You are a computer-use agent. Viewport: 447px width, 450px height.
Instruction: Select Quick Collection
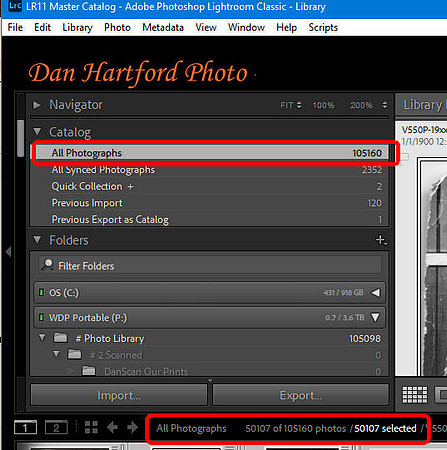point(209,186)
